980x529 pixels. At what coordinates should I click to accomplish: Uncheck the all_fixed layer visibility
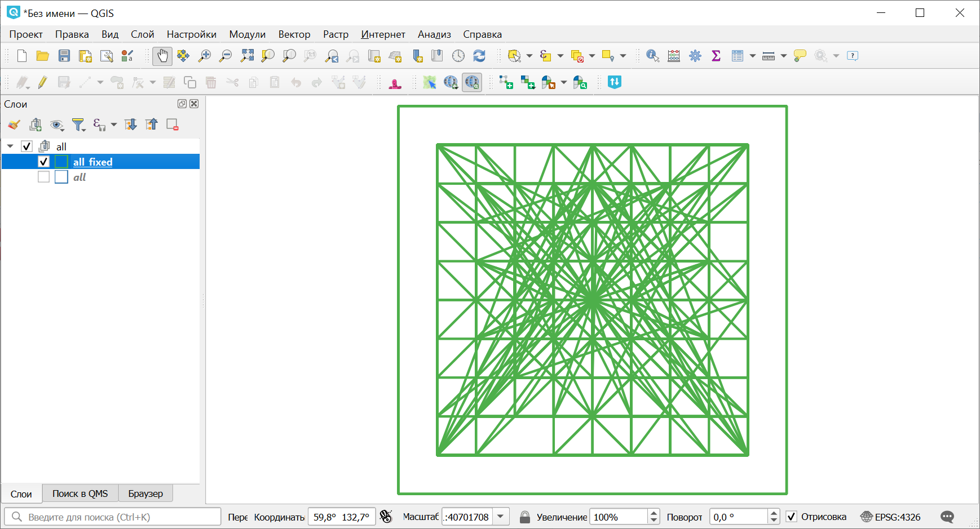pyautogui.click(x=43, y=162)
